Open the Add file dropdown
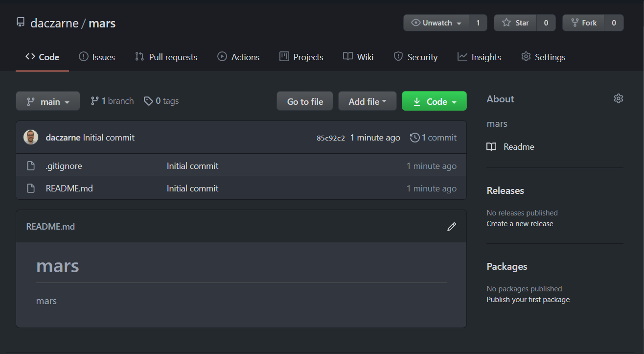This screenshot has width=644, height=354. (x=367, y=101)
